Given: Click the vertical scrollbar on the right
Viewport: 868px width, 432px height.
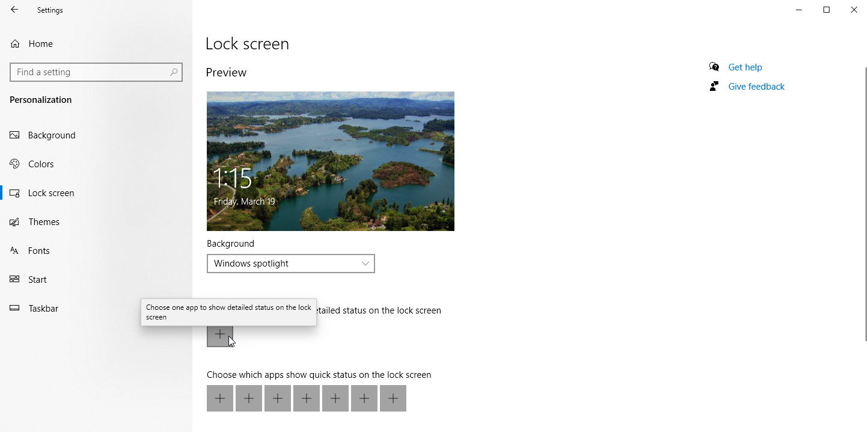Looking at the screenshot, I should [866, 205].
